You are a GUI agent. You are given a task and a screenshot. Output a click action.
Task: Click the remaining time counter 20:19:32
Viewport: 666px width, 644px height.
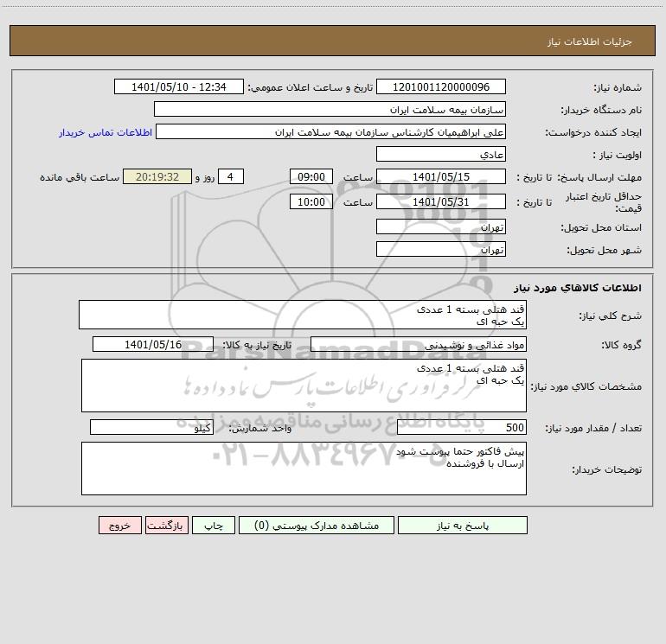(x=157, y=176)
